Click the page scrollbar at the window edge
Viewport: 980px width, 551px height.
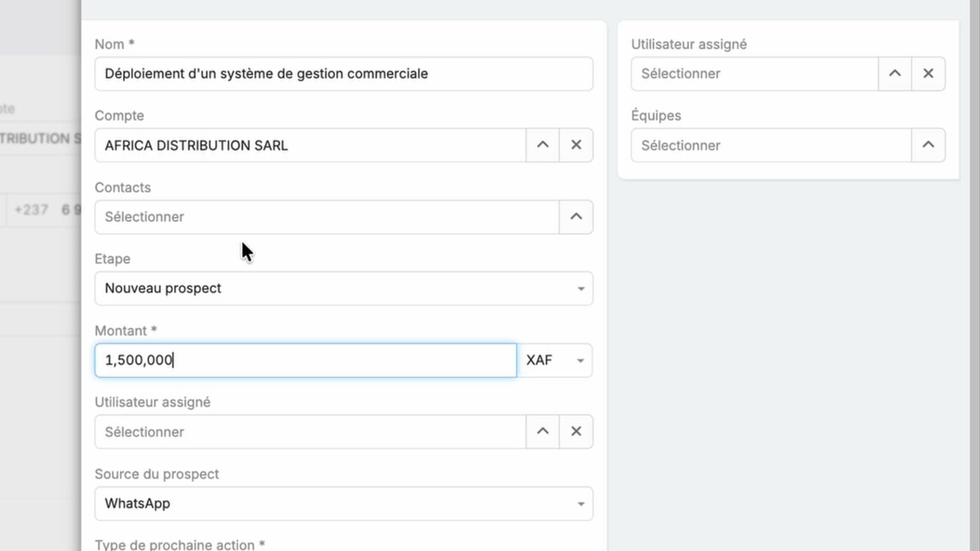[975, 275]
